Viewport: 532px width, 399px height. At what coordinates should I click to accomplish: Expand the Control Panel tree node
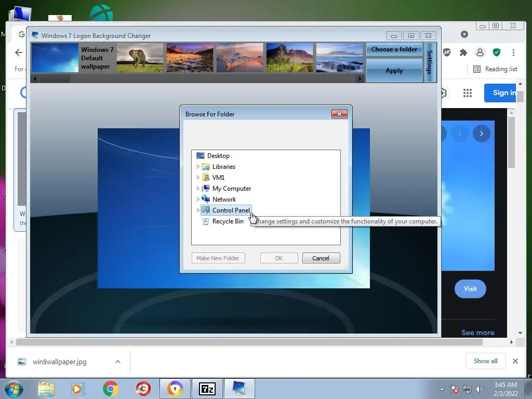198,210
